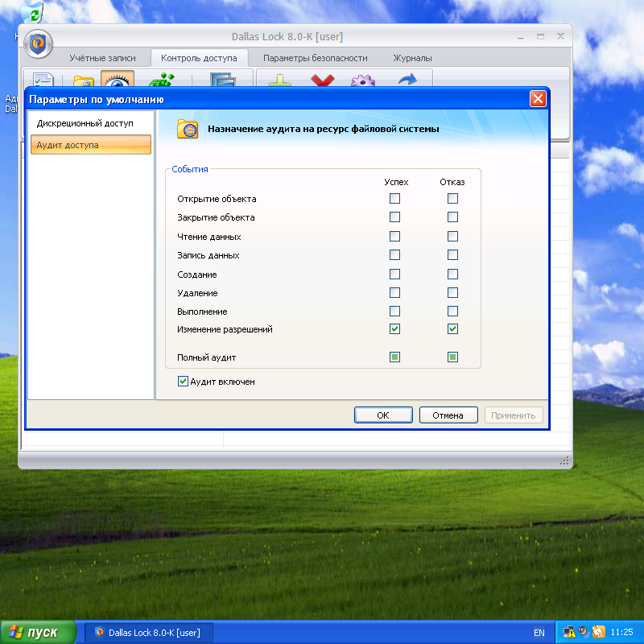The width and height of the screenshot is (644, 644).
Task: Click the eye audit toolbar icon
Action: pyautogui.click(x=118, y=79)
